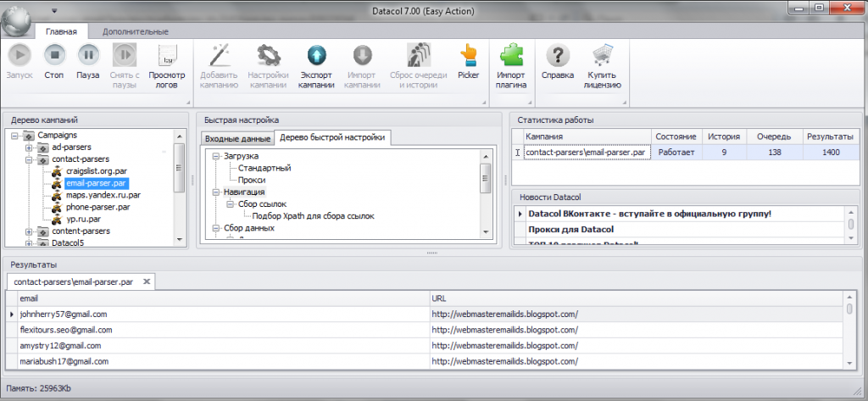The image size is (868, 401).
Task: Open Справка help question icon
Action: (x=558, y=55)
